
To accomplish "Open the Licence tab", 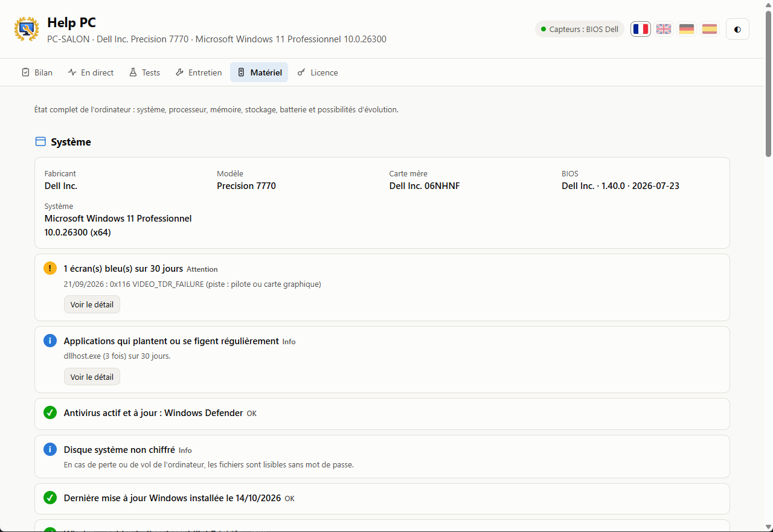I will (x=318, y=72).
